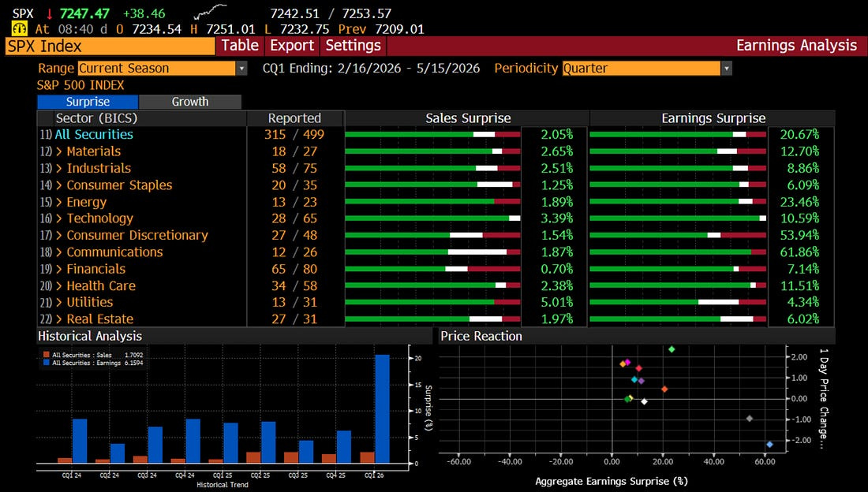868x492 pixels.
Task: Click the green diamond at top of Price Reaction
Action: [672, 349]
